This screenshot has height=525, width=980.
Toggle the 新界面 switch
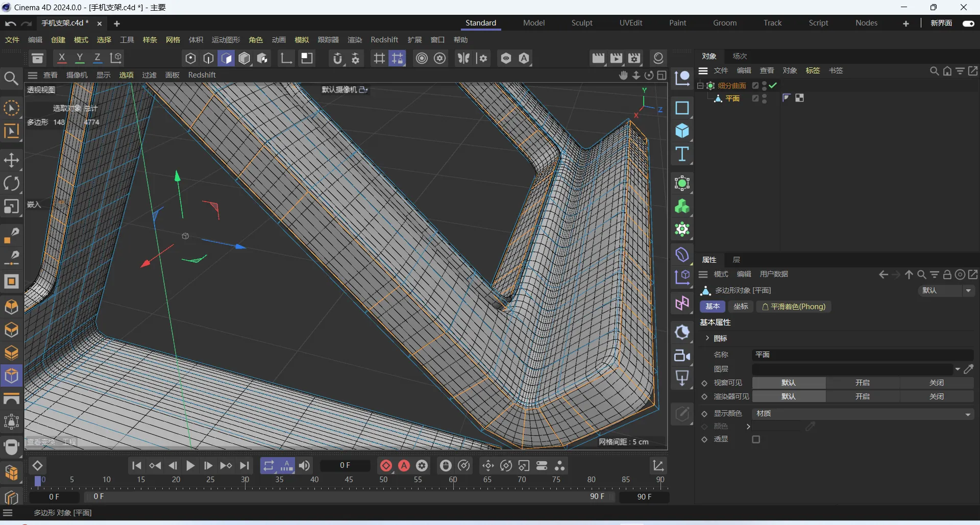(968, 23)
